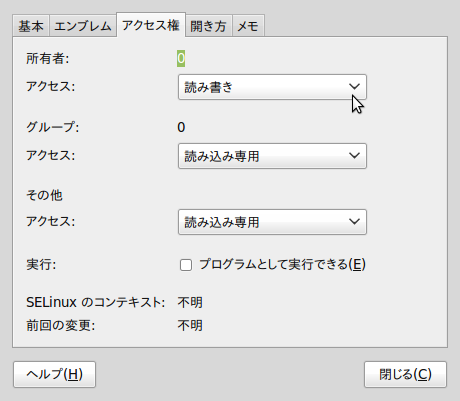Click the SELinux context 不明 value
The image size is (460, 401).
click(x=190, y=303)
